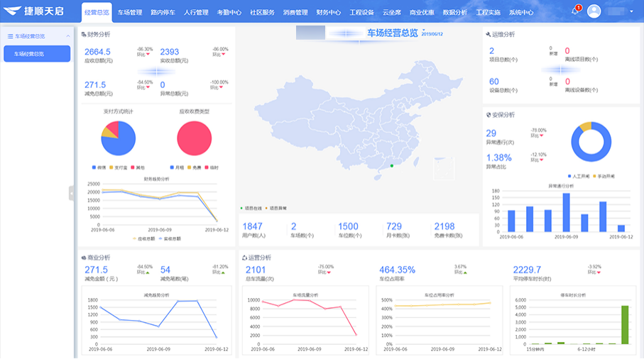Open the user account dropdown arrow
644x359 pixels.
point(631,11)
